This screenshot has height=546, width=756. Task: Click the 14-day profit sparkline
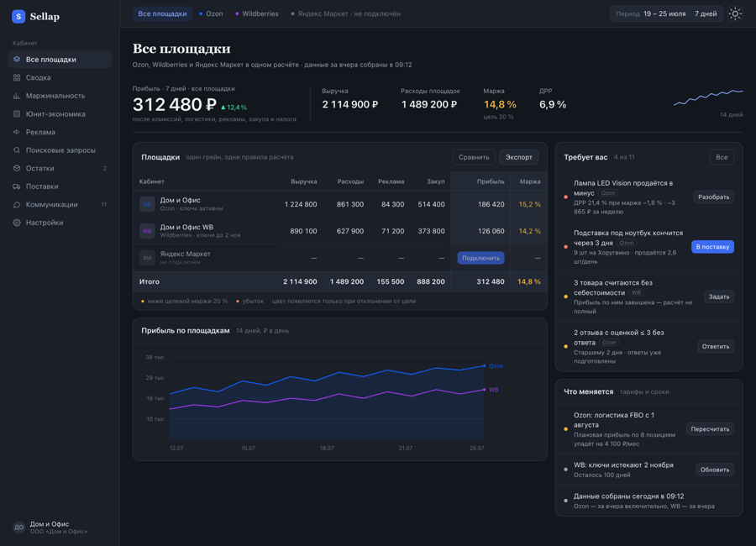[708, 97]
